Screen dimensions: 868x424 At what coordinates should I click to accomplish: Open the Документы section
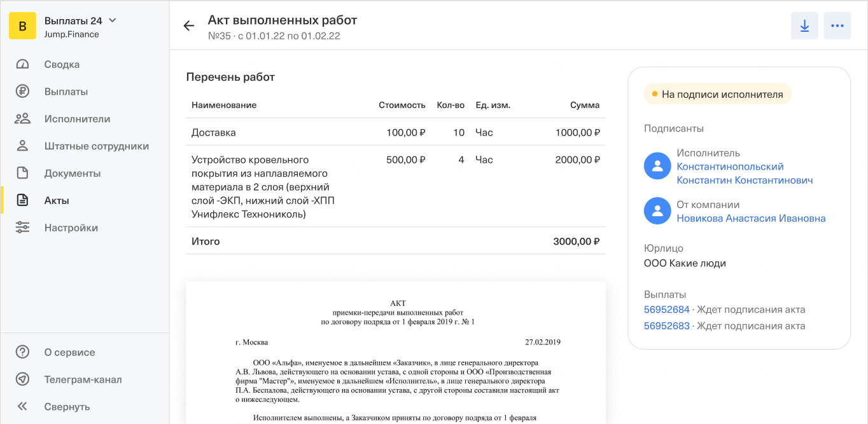73,173
